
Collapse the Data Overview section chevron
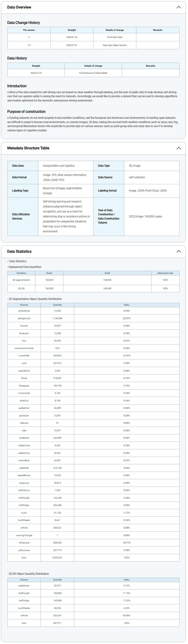(x=179, y=7)
